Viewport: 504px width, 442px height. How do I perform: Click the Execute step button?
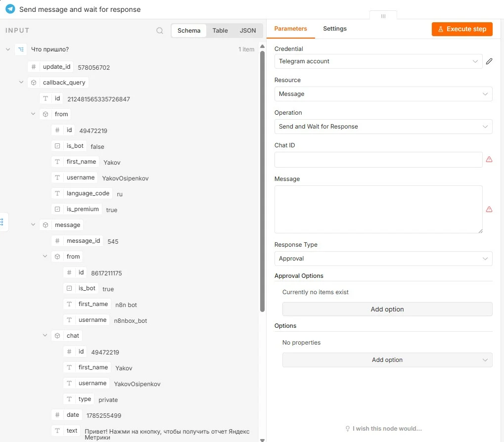click(x=462, y=29)
